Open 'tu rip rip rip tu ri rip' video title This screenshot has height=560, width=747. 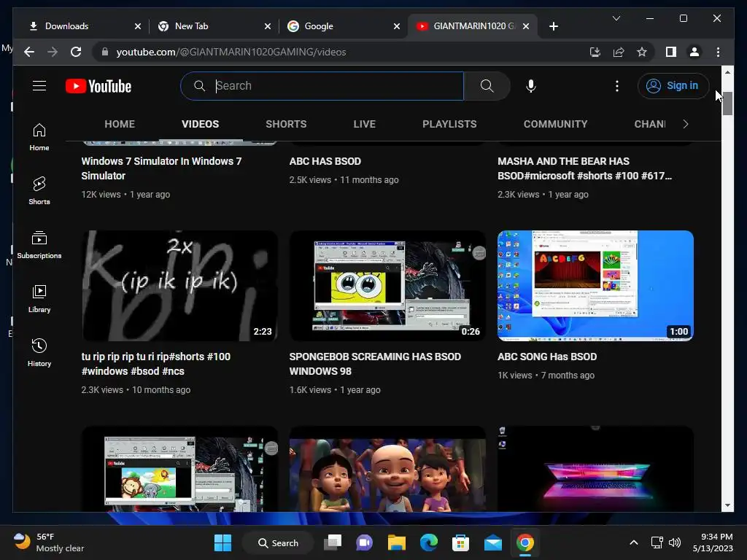(x=156, y=364)
